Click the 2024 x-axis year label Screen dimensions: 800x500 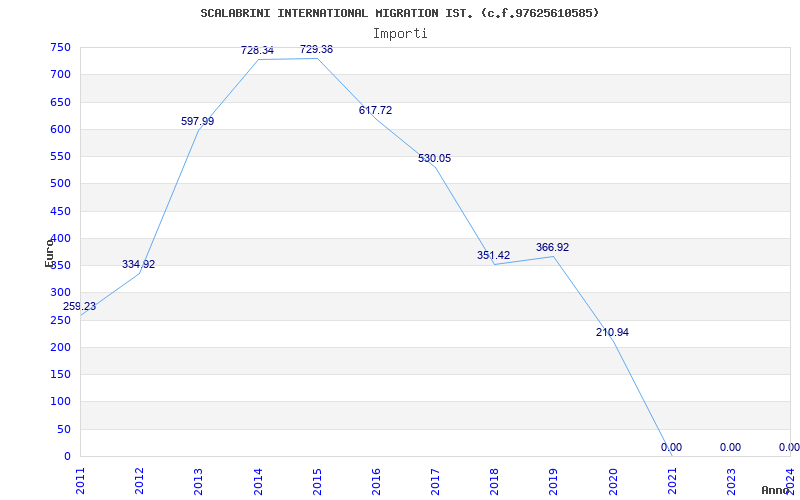pyautogui.click(x=790, y=482)
